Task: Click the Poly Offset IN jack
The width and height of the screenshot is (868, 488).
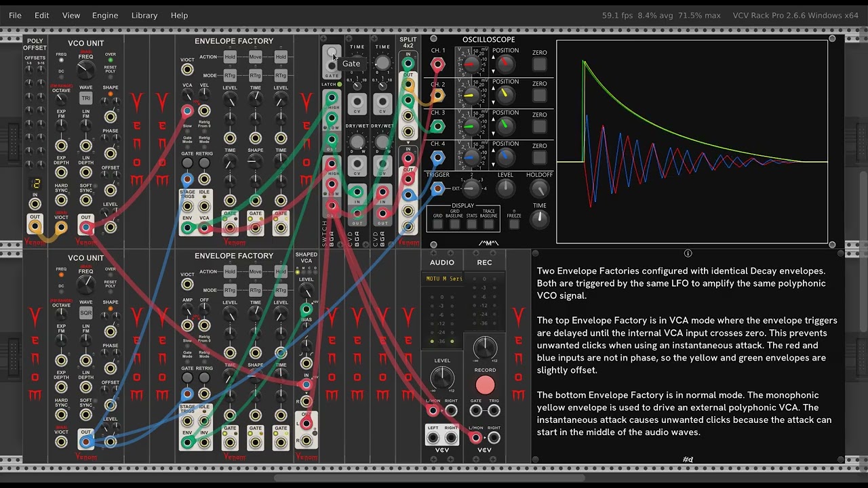Action: click(x=35, y=204)
